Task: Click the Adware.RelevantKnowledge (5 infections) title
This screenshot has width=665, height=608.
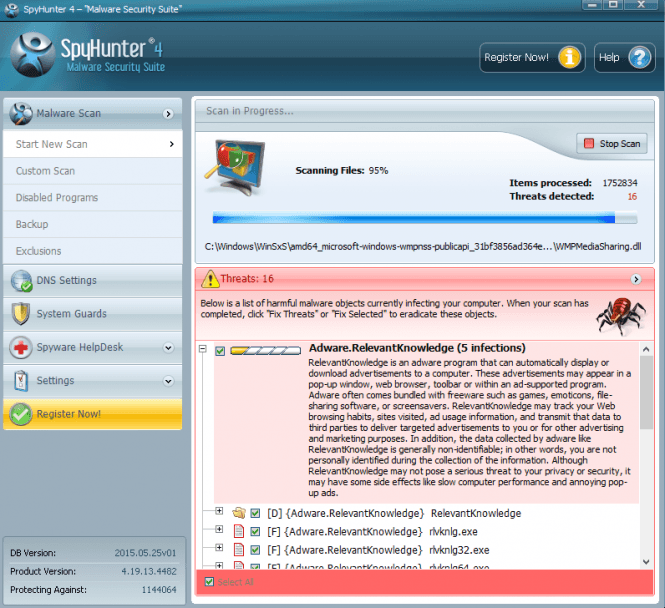Action: (417, 348)
